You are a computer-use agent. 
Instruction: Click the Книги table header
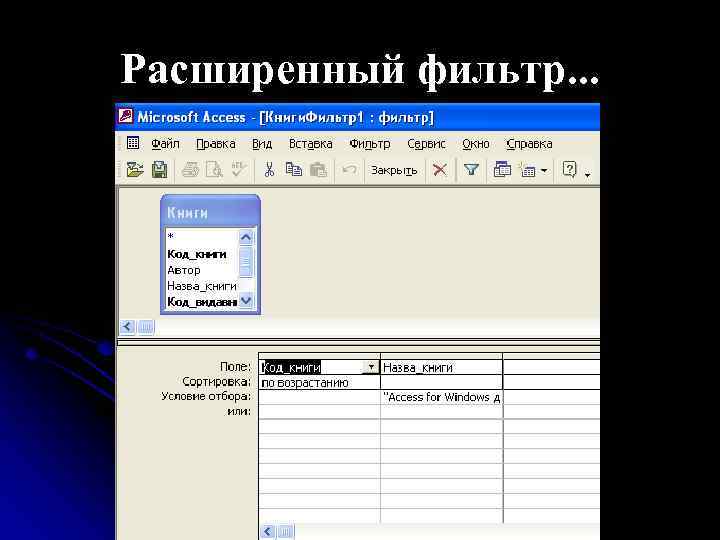pyautogui.click(x=210, y=212)
